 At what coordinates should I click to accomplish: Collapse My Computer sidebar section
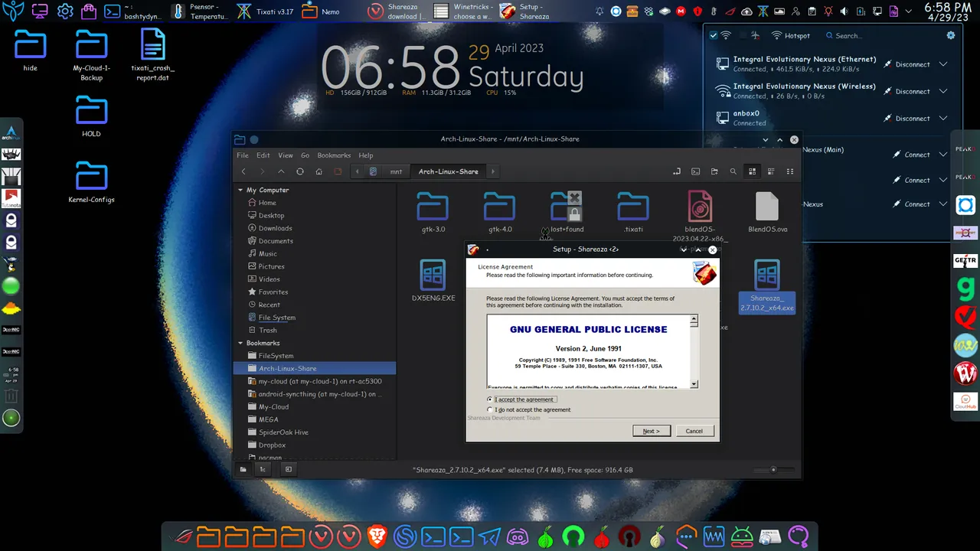click(240, 190)
